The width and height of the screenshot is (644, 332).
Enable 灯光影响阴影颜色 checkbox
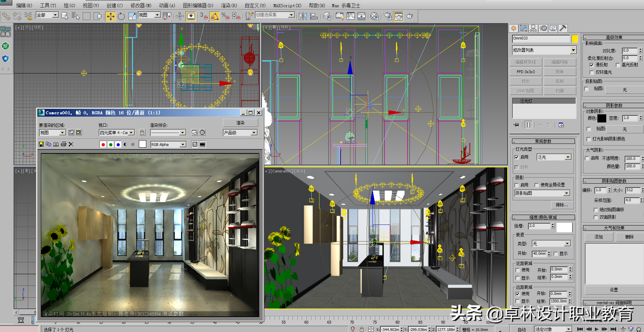589,139
